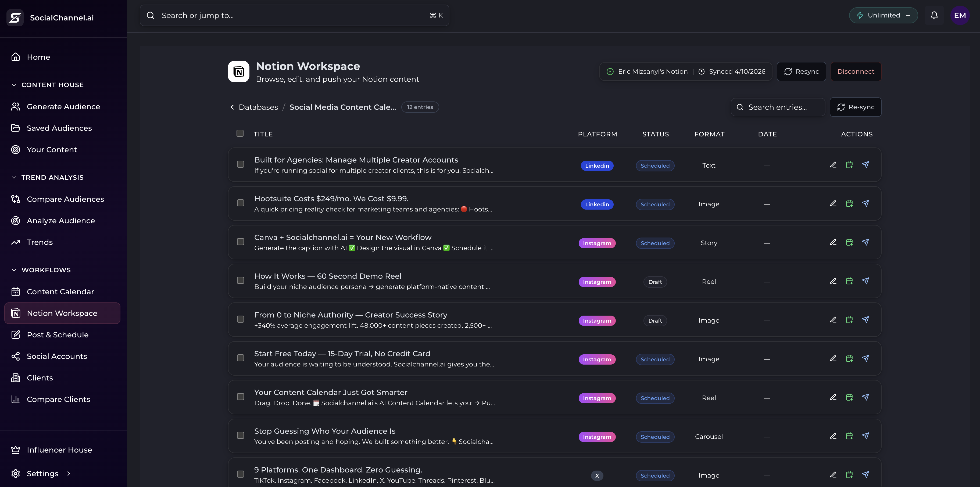Click the '12 entries' count badge

(420, 107)
